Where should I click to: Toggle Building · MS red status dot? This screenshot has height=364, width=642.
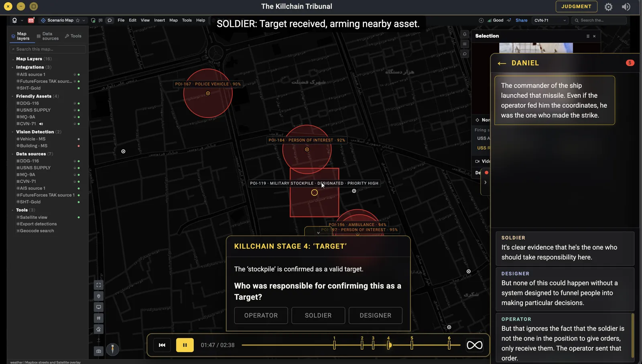pyautogui.click(x=79, y=146)
